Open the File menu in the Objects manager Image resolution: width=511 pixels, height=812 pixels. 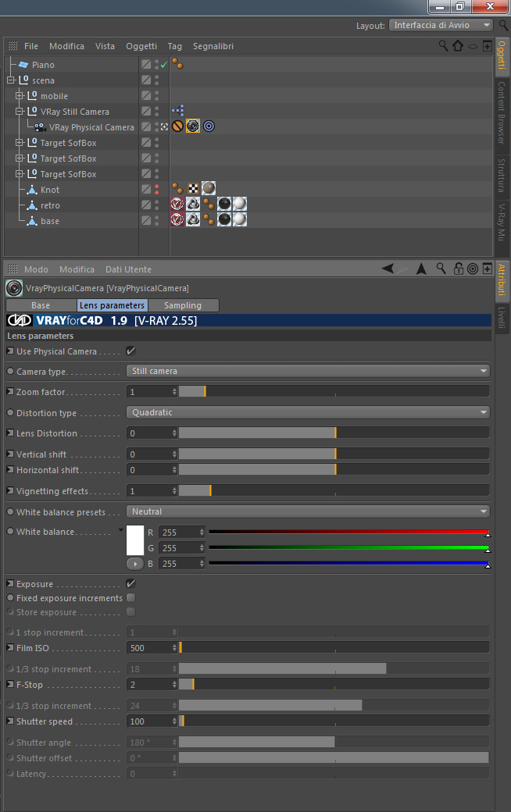coord(31,46)
